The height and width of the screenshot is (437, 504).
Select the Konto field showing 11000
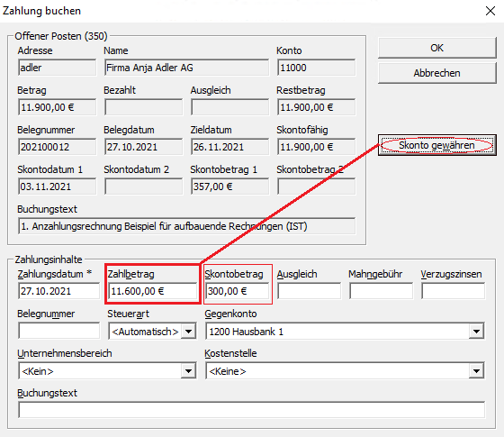pos(317,68)
